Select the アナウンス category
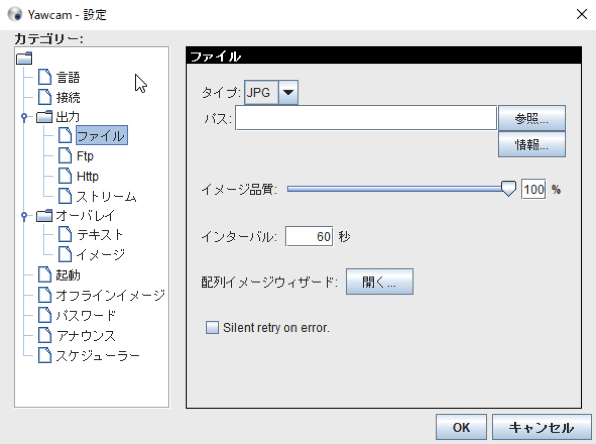Viewport: 596px width, 444px height. 86,336
